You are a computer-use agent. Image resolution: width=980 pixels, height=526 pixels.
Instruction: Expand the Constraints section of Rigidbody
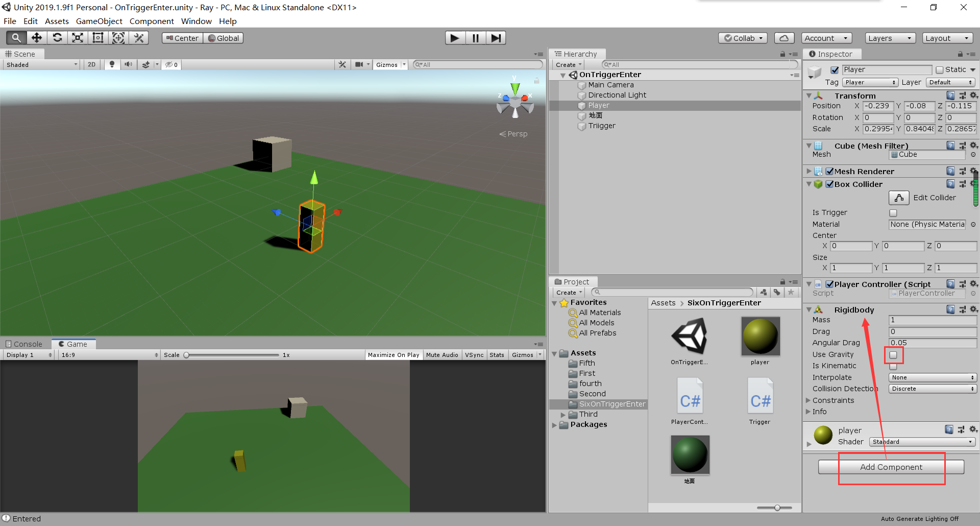pyautogui.click(x=809, y=400)
